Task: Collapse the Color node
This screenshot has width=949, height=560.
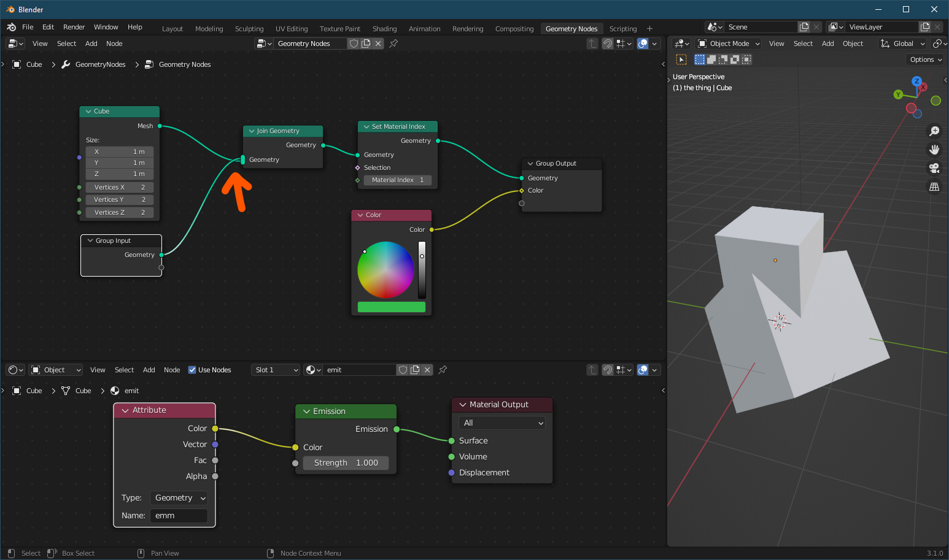Action: coord(360,215)
